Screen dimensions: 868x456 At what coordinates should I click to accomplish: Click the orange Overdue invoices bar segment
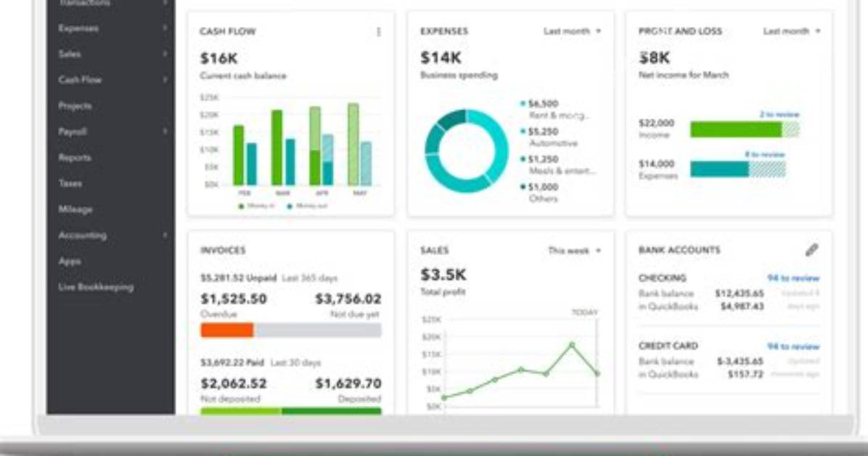click(227, 330)
